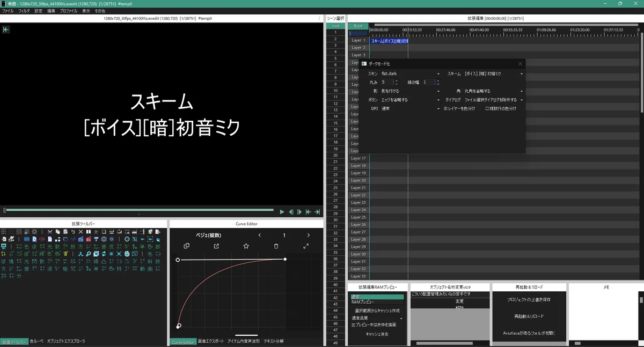Open the ボタン dropdown showing エッジを省略する
This screenshot has height=347, width=644.
pyautogui.click(x=410, y=100)
